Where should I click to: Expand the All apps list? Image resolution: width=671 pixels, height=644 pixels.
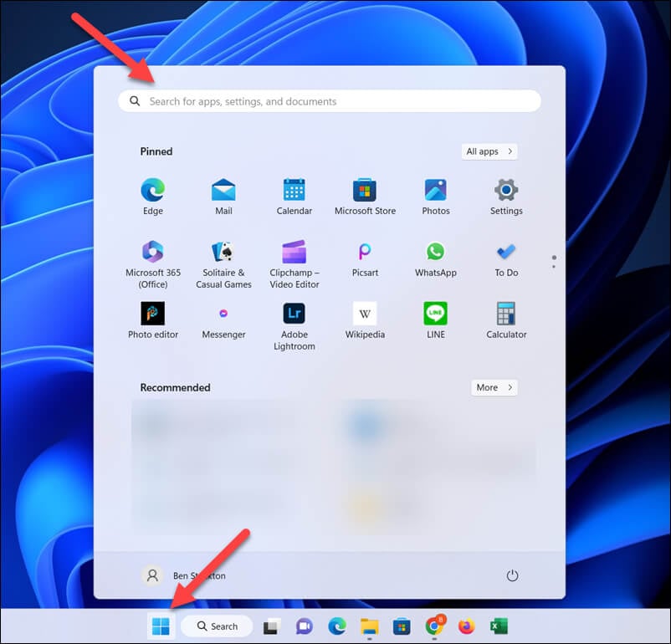click(x=489, y=151)
